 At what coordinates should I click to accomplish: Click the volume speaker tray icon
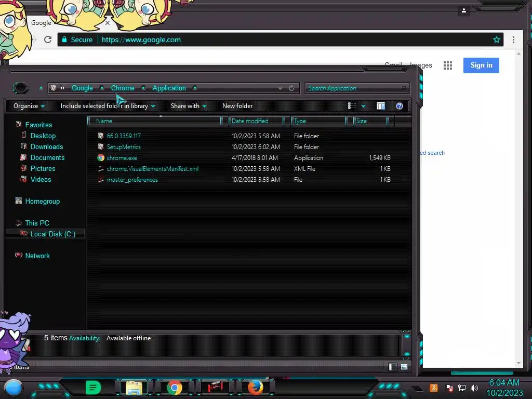pos(474,388)
